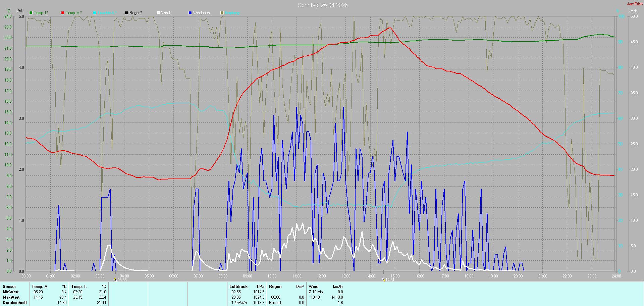644x306 pixels.
Task: Click the outdoor maximum temperature value 23.4
Action: pos(63,297)
